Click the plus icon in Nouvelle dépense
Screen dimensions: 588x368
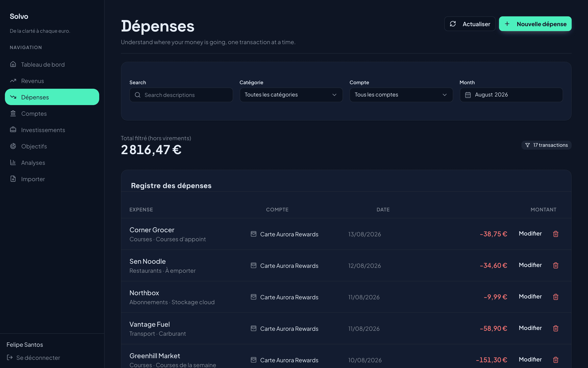[507, 24]
